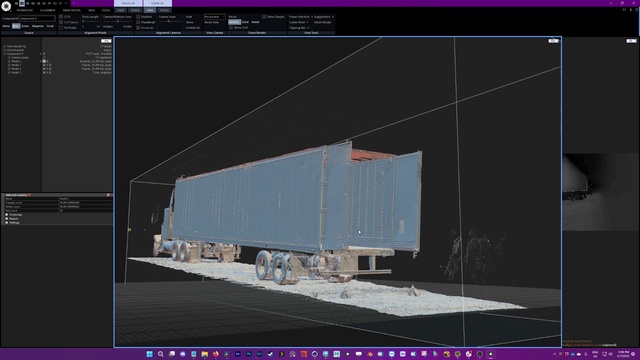Click Unhide All cameras
Viewport: 640px width, 360px height.
[x=193, y=28]
